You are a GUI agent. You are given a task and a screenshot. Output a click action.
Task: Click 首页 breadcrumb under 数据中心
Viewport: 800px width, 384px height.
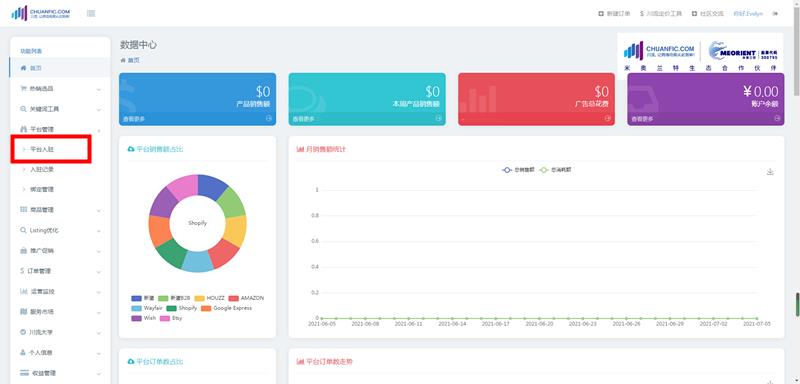click(133, 60)
